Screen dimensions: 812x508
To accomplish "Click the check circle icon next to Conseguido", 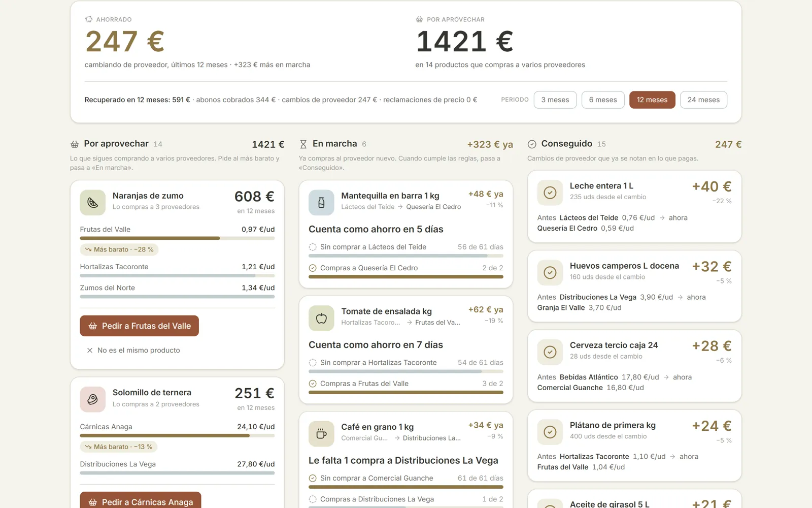I will click(x=532, y=144).
